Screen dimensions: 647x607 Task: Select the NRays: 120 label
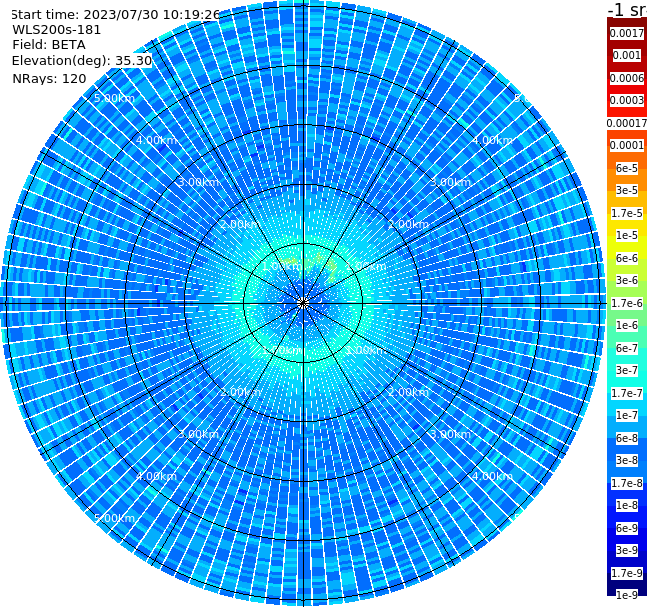tap(49, 78)
